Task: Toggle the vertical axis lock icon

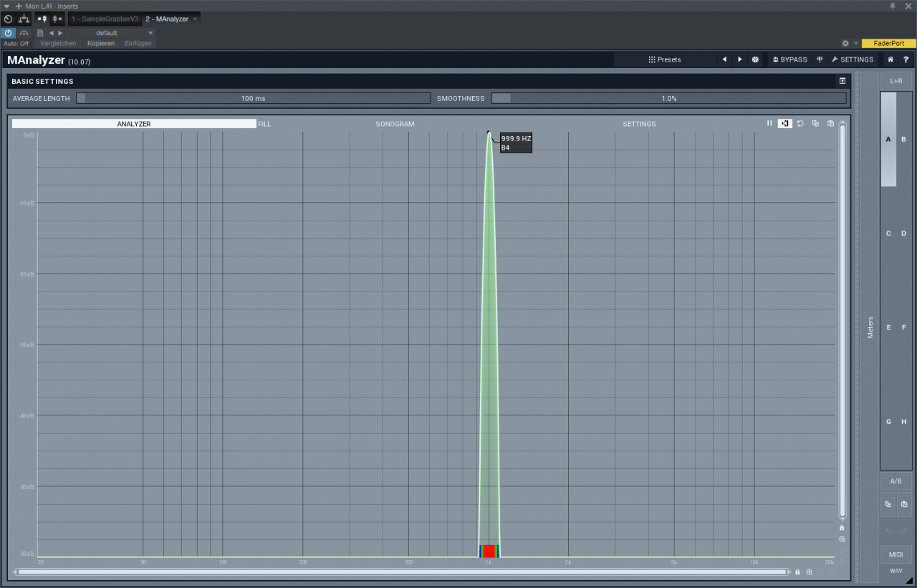Action: (842, 528)
